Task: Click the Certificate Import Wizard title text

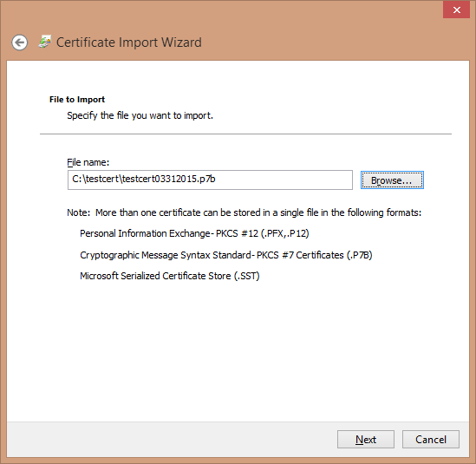Action: pyautogui.click(x=128, y=42)
